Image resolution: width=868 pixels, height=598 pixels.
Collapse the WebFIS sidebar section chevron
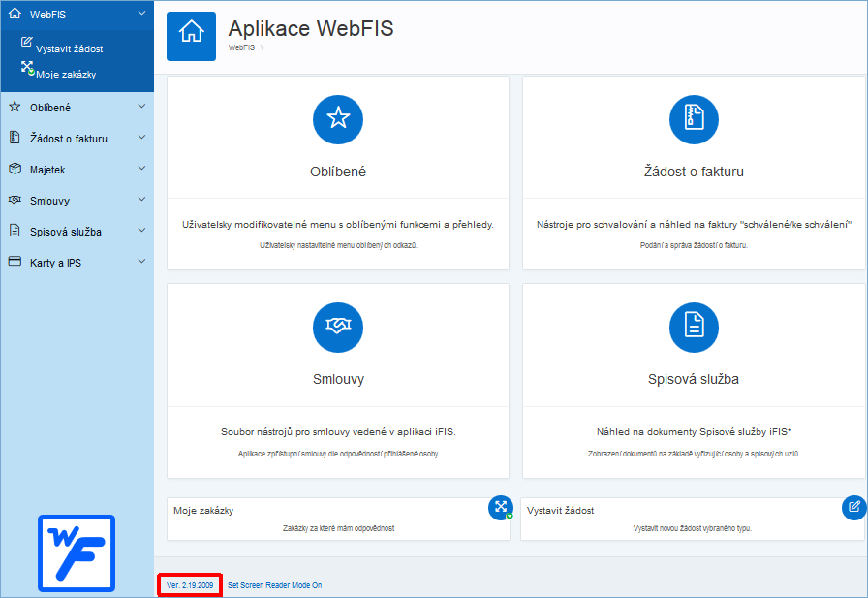click(141, 13)
